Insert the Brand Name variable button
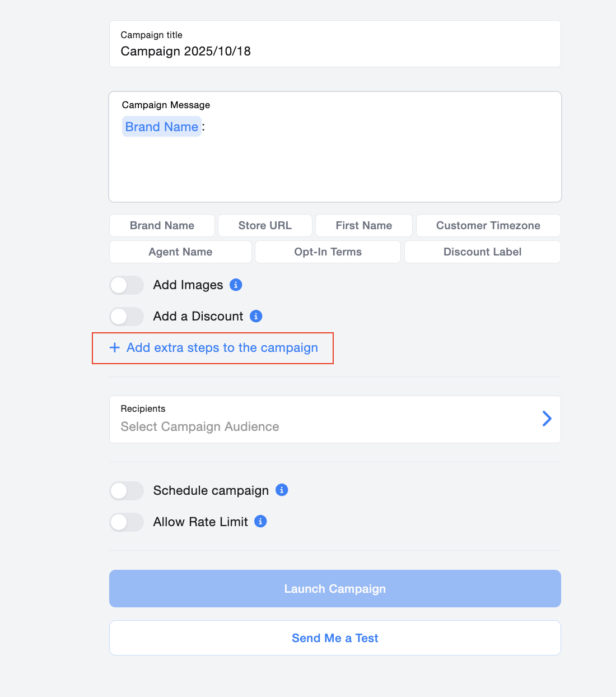This screenshot has width=616, height=697. (x=162, y=226)
